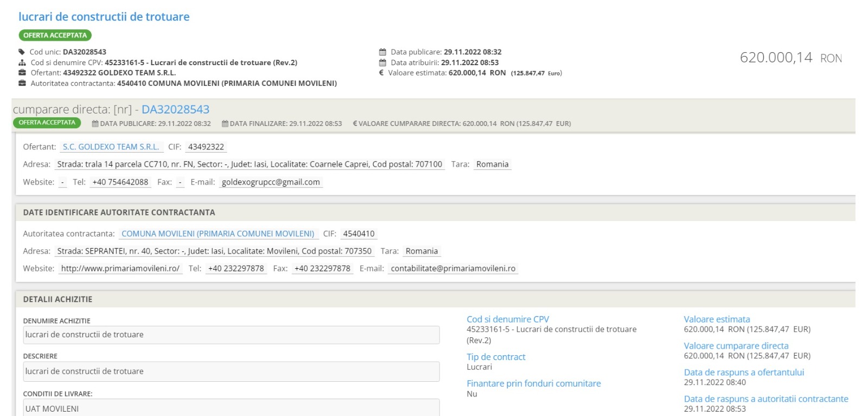Click the large 620.000,14 RON amount at top right
The width and height of the screenshot is (868, 416).
coord(790,58)
